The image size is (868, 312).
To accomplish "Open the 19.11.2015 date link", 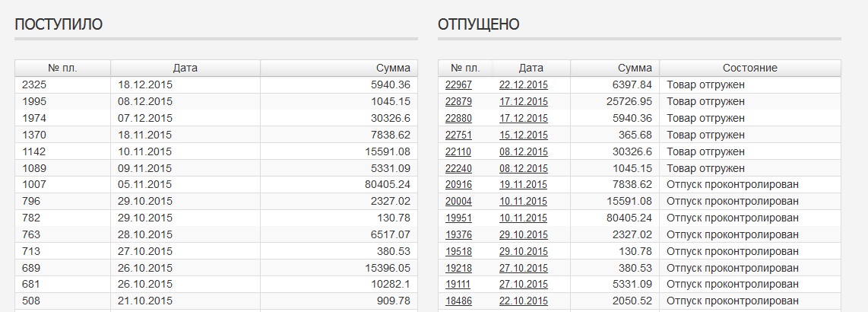I will pos(523,185).
